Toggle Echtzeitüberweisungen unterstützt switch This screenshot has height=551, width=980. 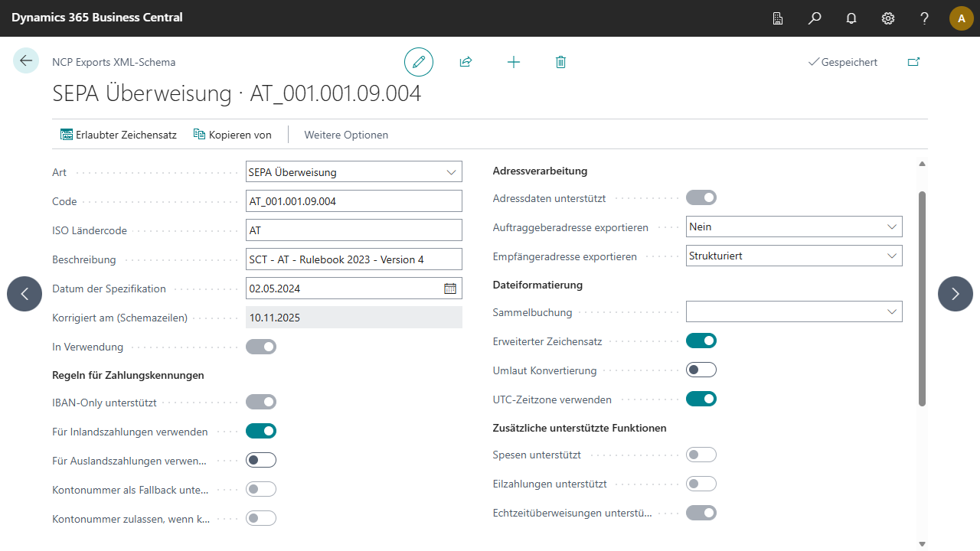tap(701, 513)
